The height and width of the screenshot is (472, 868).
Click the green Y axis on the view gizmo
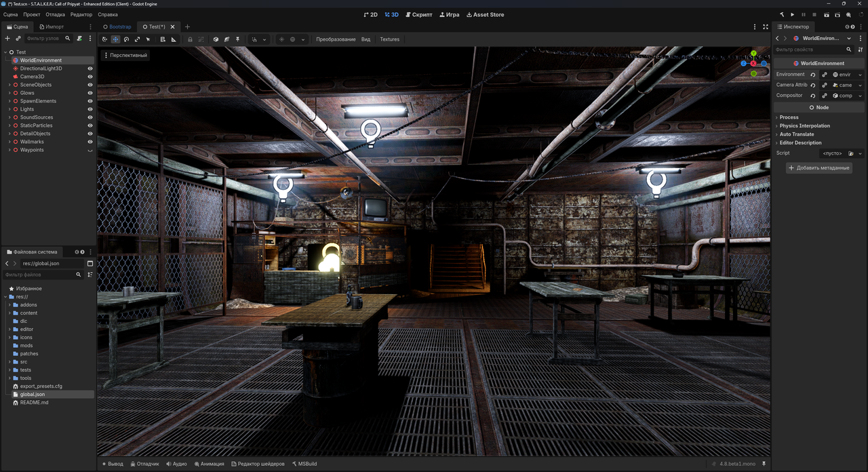[753, 53]
